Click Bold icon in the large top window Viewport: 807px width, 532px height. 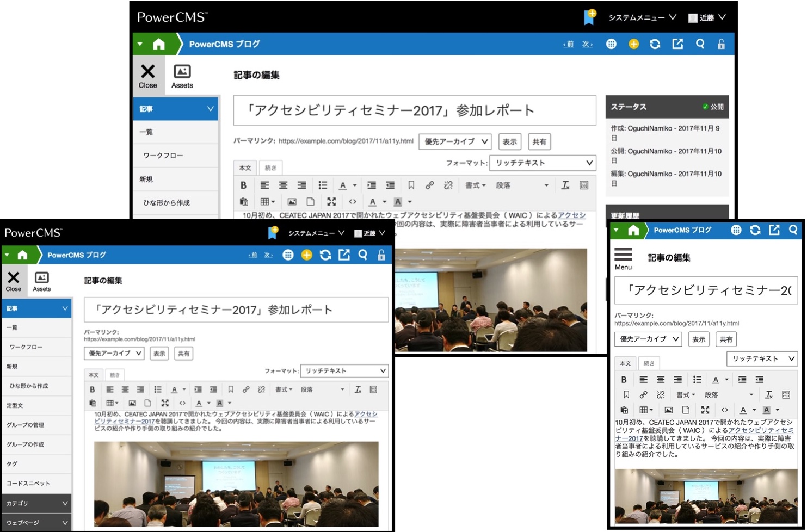(244, 185)
